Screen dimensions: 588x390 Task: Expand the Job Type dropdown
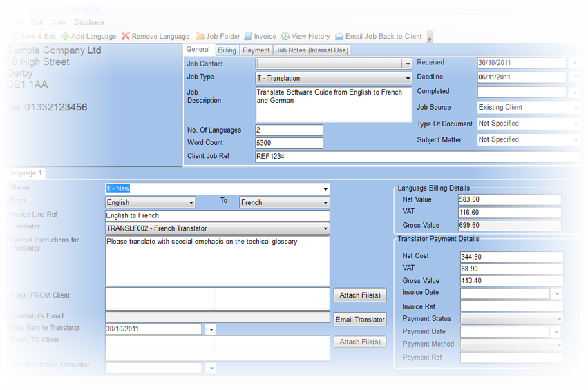pyautogui.click(x=408, y=79)
